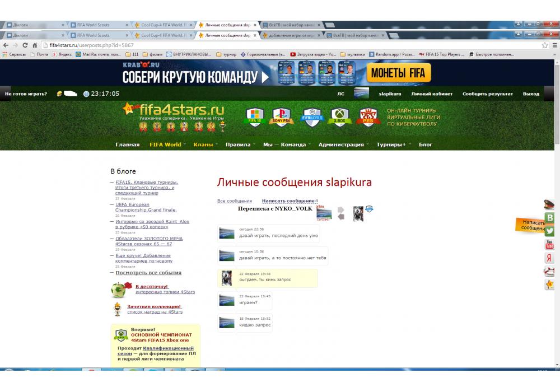Go to Главная in the site menu
The image size is (560, 392).
(x=128, y=144)
